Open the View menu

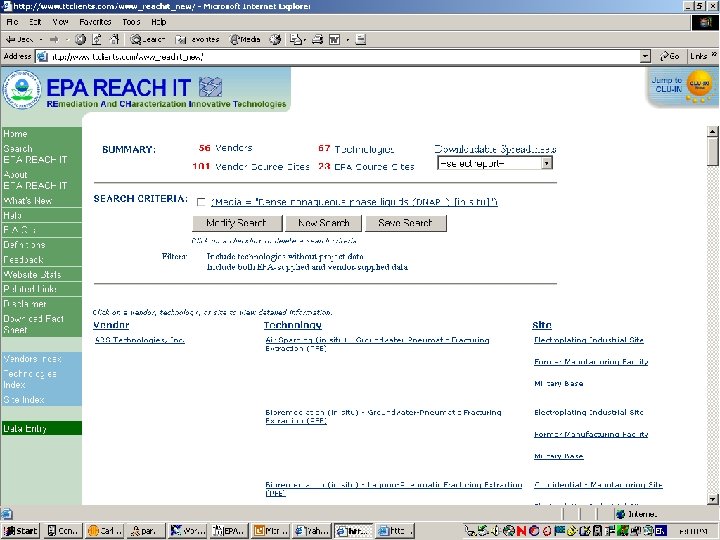[x=60, y=22]
